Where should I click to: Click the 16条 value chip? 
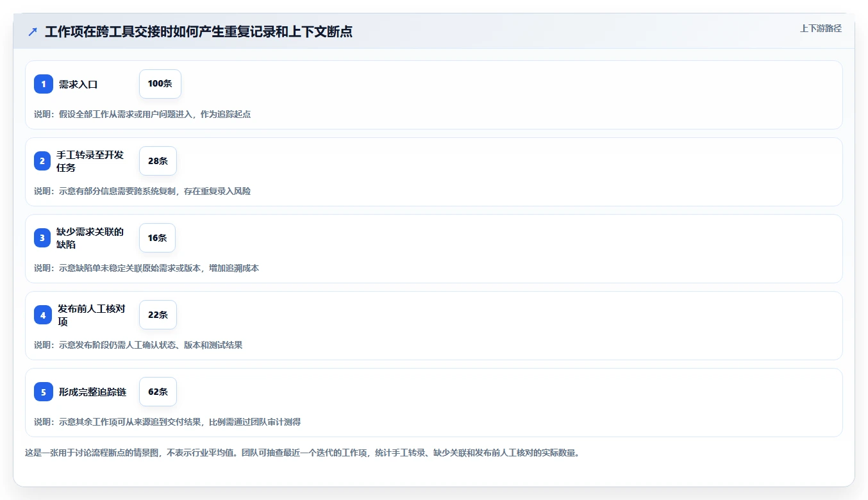click(157, 238)
